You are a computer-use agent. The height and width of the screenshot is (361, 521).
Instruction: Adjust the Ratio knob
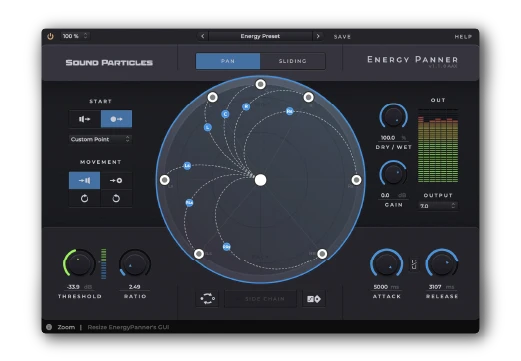(x=135, y=263)
